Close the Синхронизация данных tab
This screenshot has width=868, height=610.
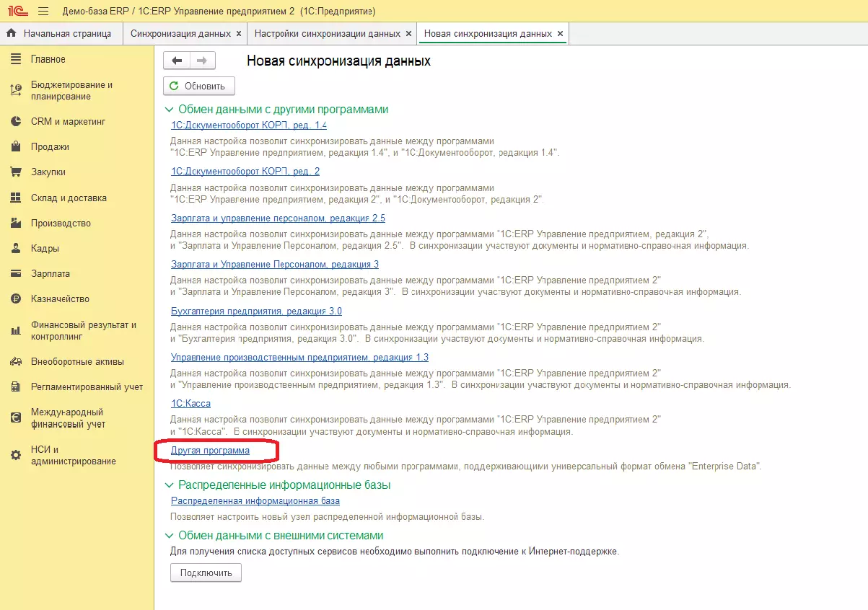[238, 34]
